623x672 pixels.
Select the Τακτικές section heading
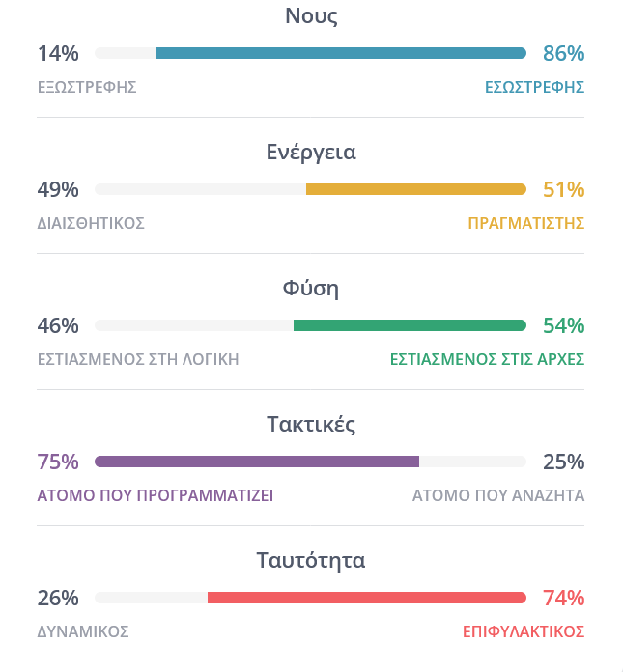(311, 424)
